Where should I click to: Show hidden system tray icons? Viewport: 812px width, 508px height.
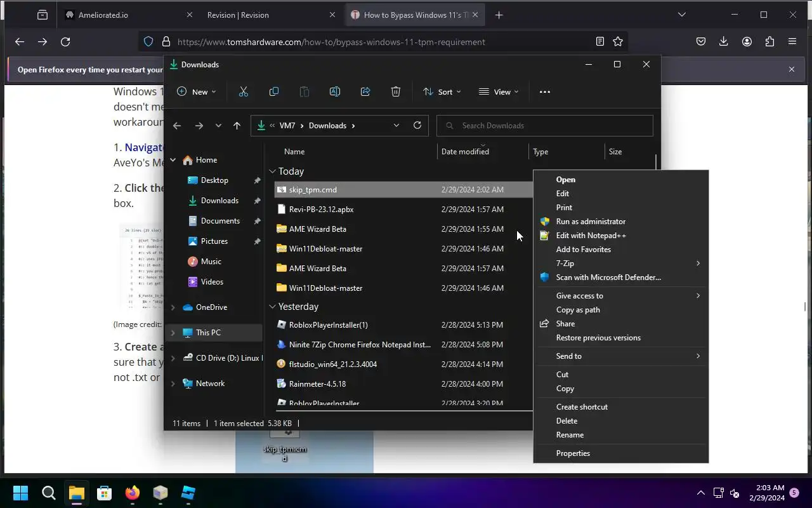701,493
